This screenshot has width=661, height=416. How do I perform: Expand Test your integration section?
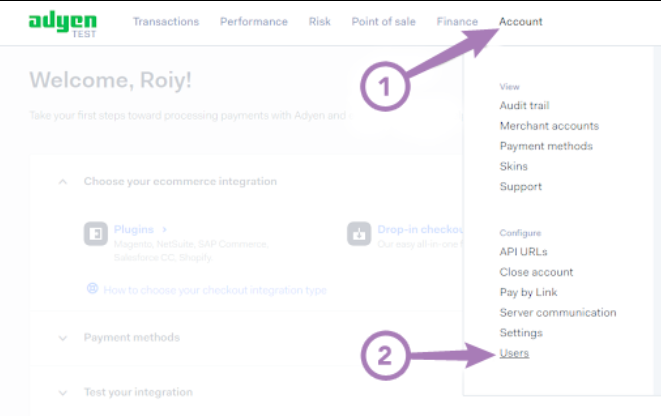[63, 393]
